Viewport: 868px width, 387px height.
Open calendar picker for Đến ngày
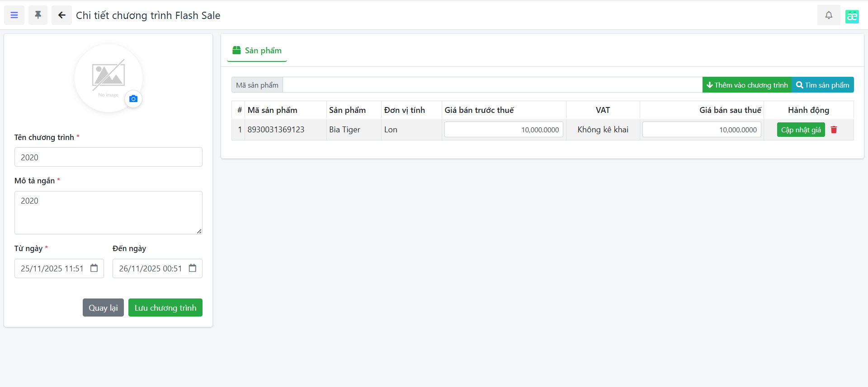(193, 268)
